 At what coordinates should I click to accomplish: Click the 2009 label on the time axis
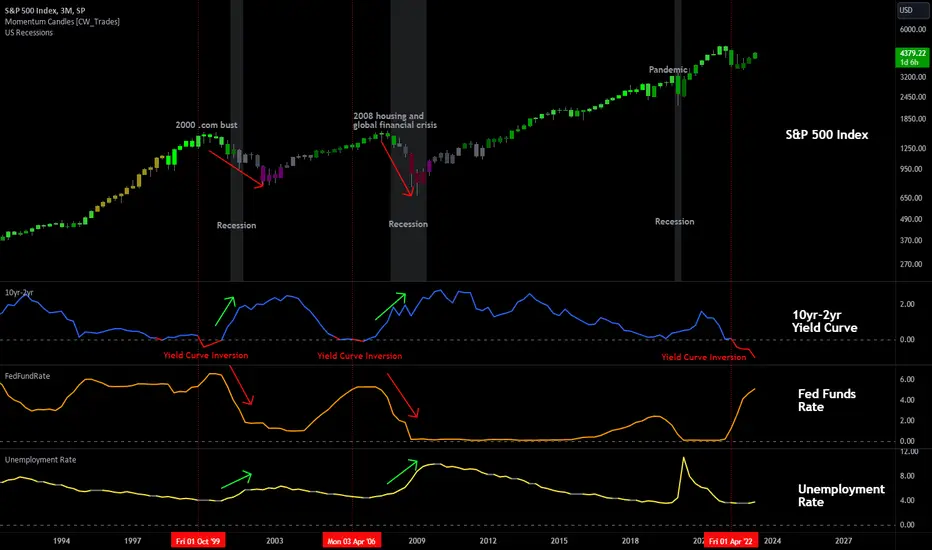417,540
